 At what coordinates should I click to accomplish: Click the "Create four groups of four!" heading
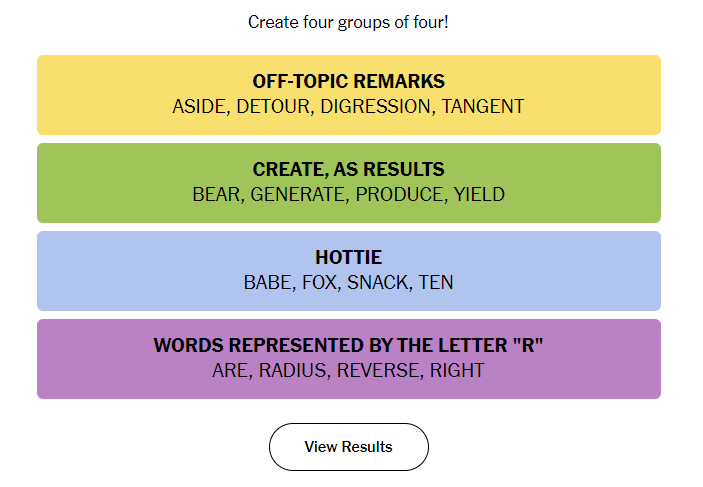tap(348, 22)
